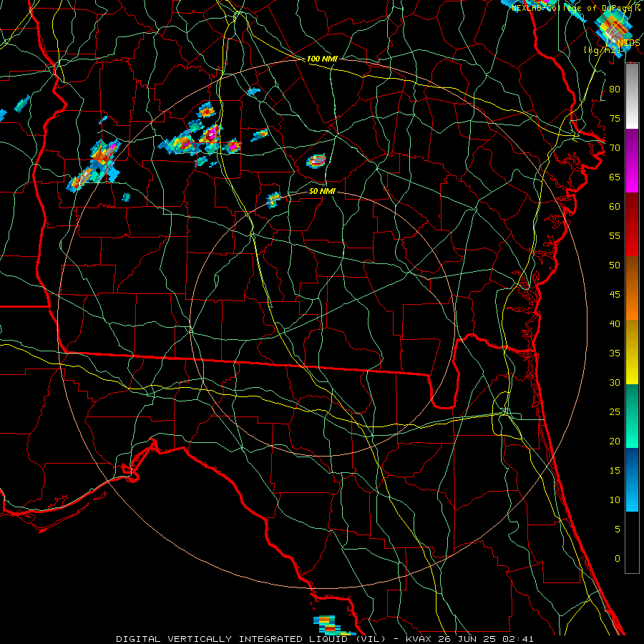Click the NIDS label near the legend
Image resolution: width=644 pixels, height=644 pixels.
tap(628, 43)
